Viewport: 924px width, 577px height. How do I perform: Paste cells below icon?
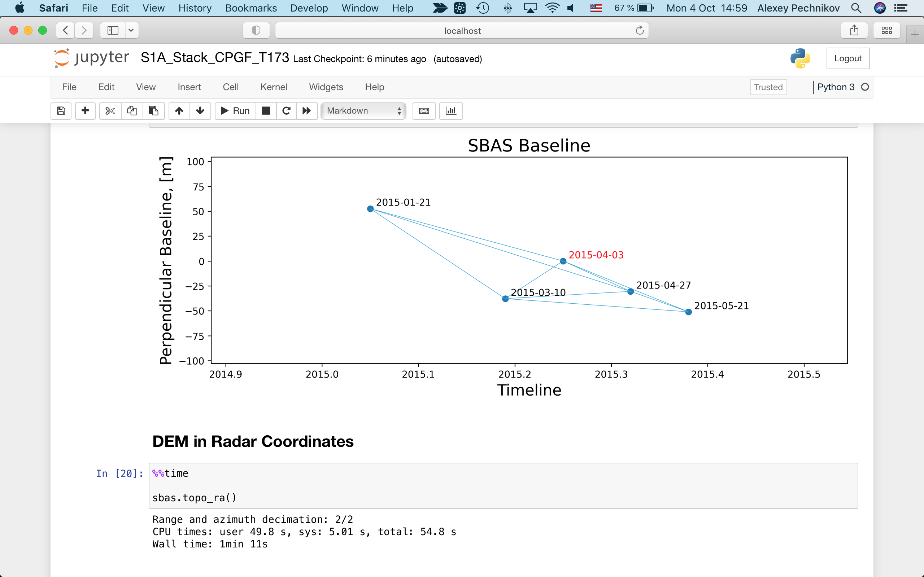(153, 111)
